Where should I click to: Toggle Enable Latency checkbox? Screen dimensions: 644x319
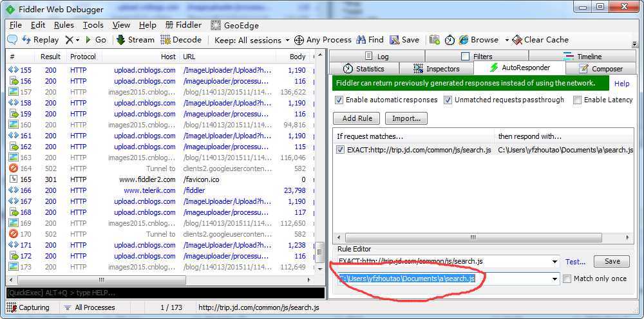(x=578, y=100)
